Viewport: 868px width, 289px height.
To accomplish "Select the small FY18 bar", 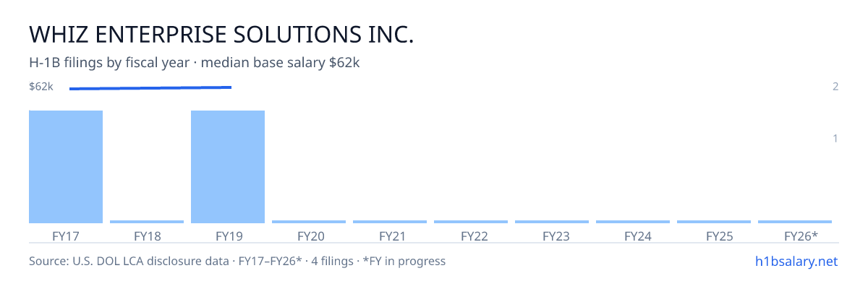I will click(x=147, y=222).
